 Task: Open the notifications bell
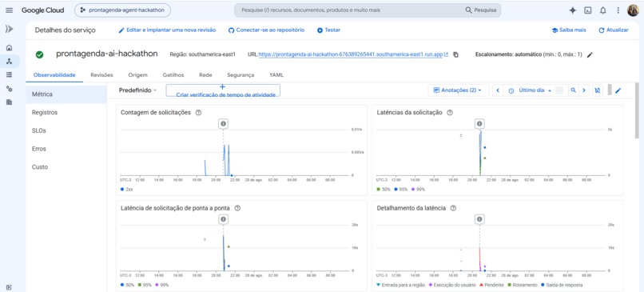[603, 10]
